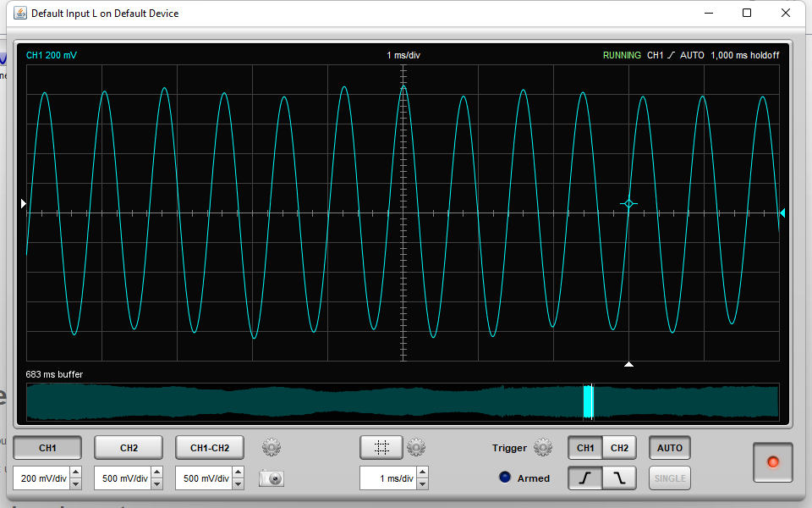This screenshot has width=812, height=508.
Task: Decrease the 1 ms/div timebase
Action: 423,484
